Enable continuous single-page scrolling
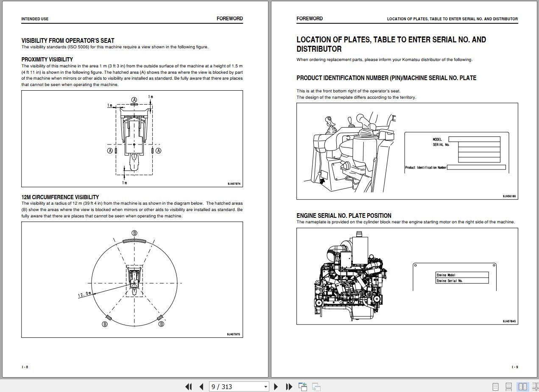The height and width of the screenshot is (392, 539). coord(509,386)
